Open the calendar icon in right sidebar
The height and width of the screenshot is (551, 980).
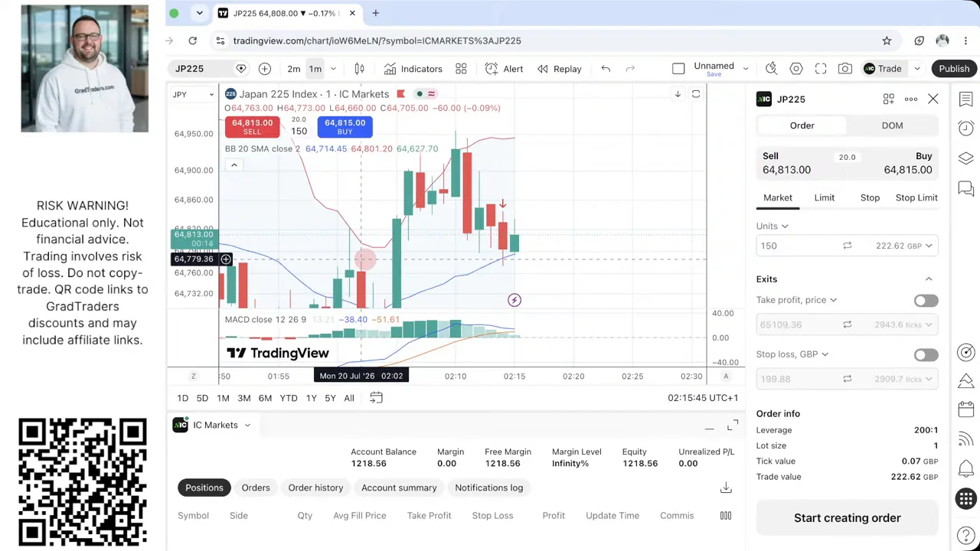(965, 409)
